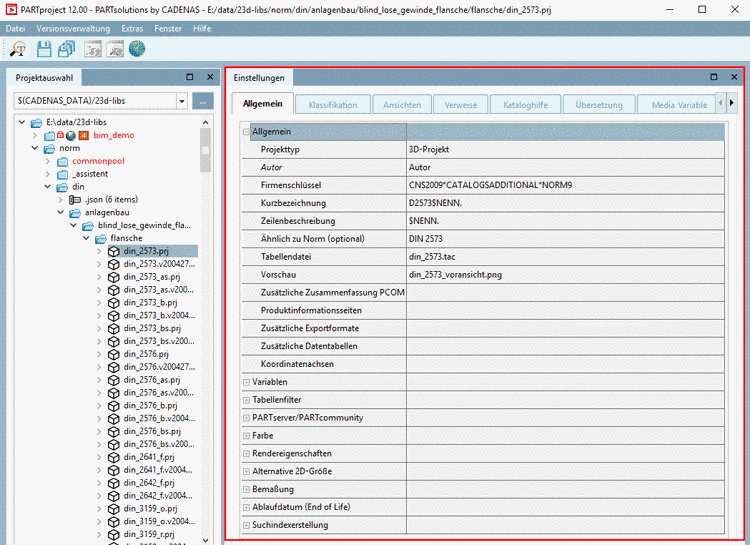
Task: Collapse the flansche folder in tree
Action: click(x=86, y=239)
